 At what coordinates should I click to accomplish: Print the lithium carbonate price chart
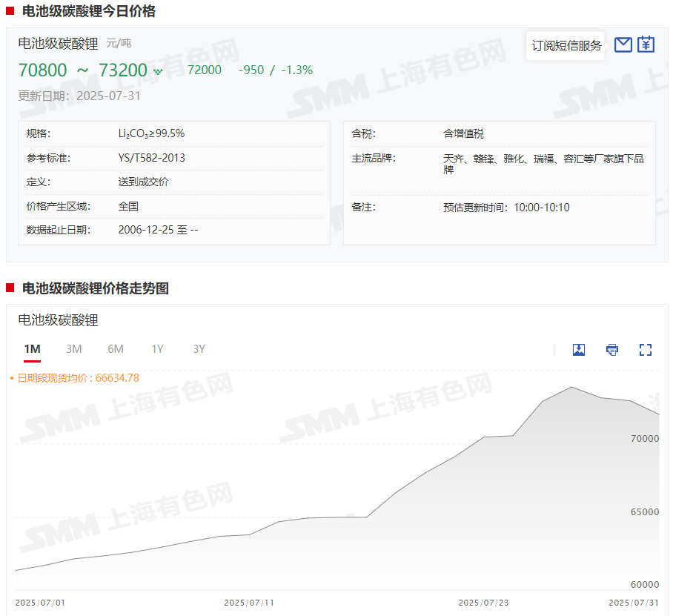(612, 350)
